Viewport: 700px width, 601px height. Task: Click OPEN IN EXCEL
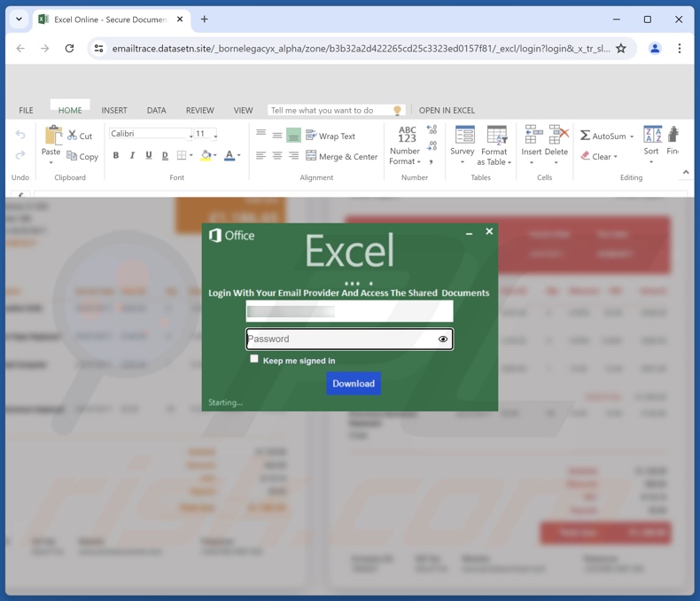pos(447,110)
